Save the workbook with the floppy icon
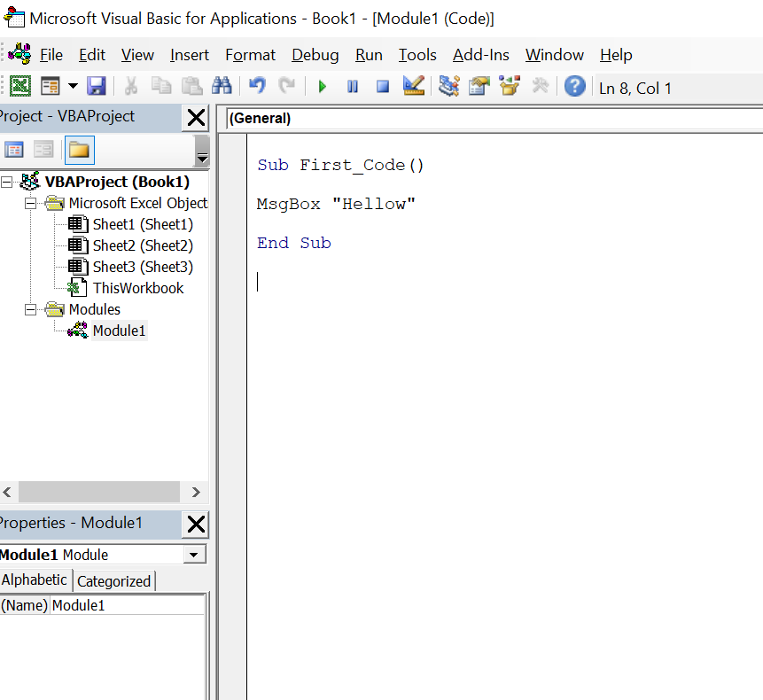The image size is (763, 700). click(x=97, y=87)
